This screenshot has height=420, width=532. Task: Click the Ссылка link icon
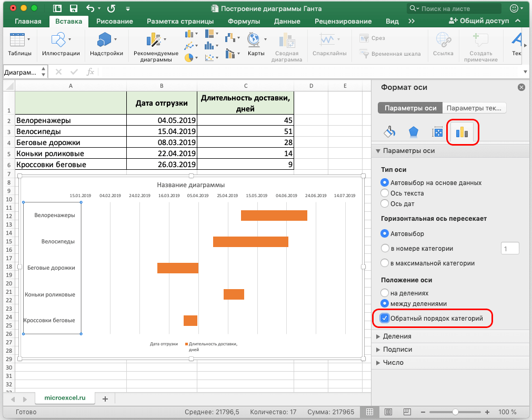click(x=443, y=40)
